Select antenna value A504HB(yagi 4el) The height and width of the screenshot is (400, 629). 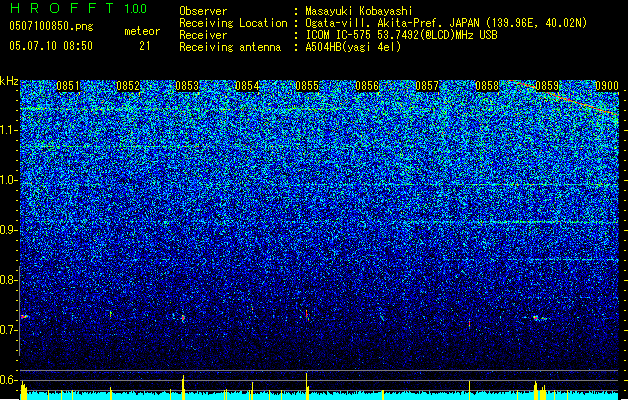click(353, 47)
